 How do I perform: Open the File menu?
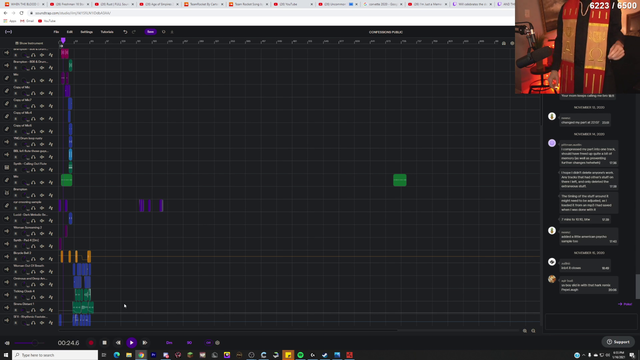[56, 32]
